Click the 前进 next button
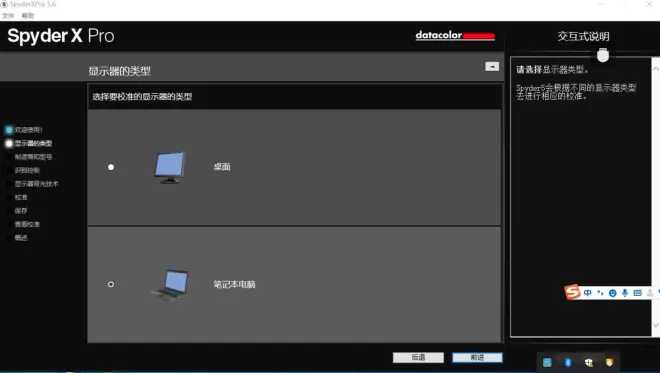This screenshot has height=373, width=660. [x=477, y=357]
